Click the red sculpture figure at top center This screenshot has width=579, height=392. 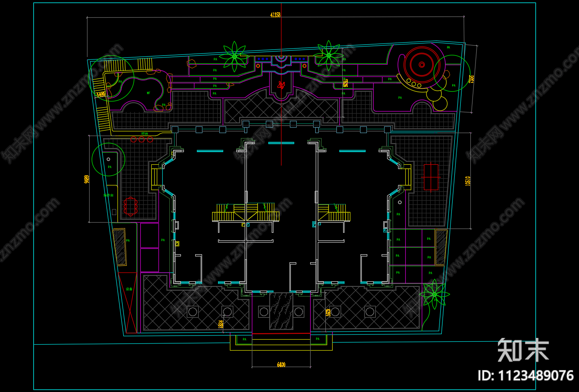pyautogui.click(x=281, y=85)
